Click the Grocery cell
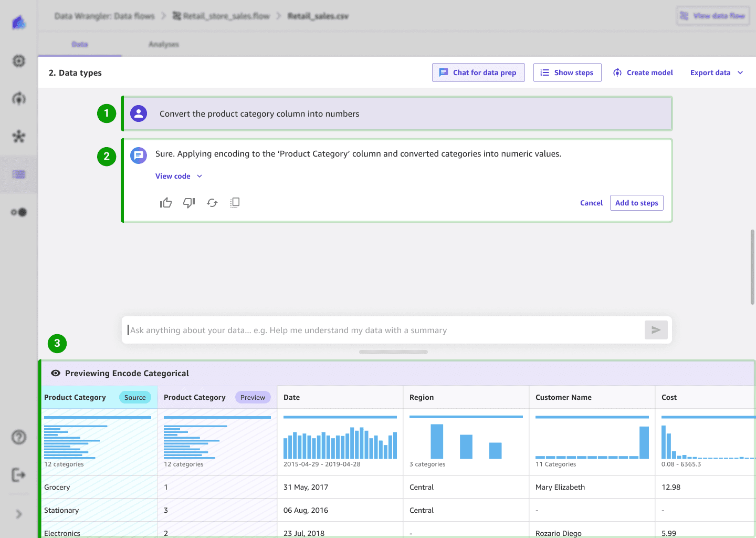 (x=100, y=487)
